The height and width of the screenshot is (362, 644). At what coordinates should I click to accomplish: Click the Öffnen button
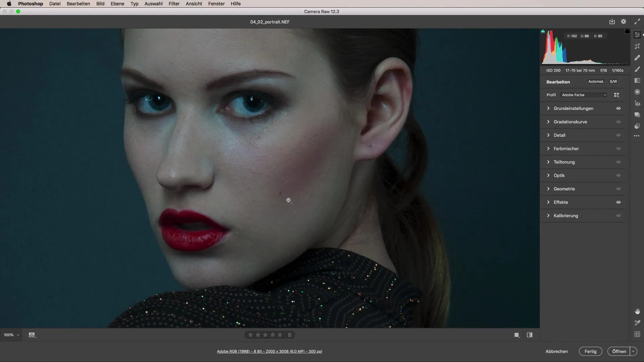pos(619,351)
